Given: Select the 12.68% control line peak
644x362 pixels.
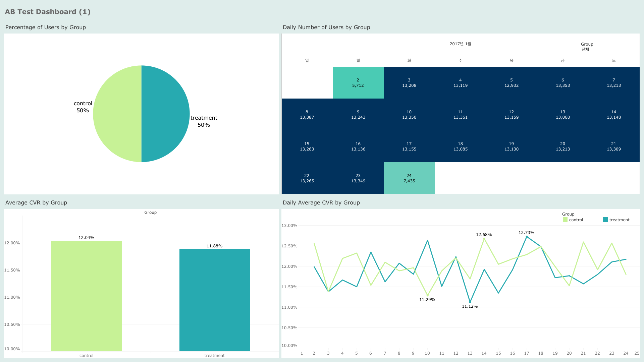Looking at the screenshot, I should tap(484, 238).
